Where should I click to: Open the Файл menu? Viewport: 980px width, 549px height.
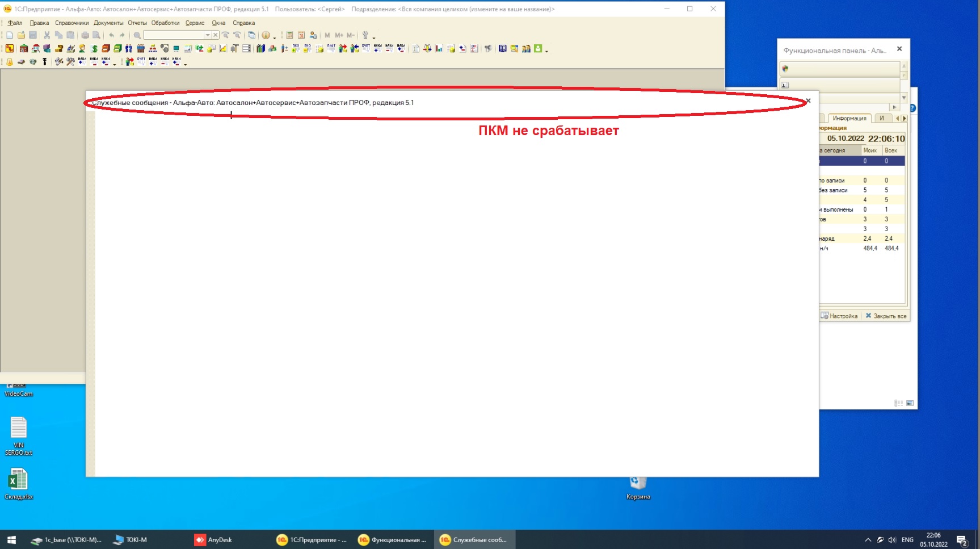15,23
